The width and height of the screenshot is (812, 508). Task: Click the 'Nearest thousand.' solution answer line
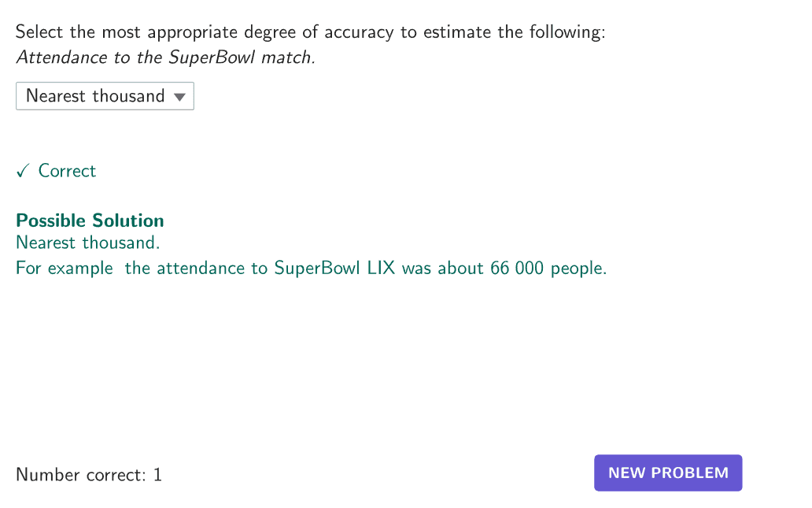87,243
